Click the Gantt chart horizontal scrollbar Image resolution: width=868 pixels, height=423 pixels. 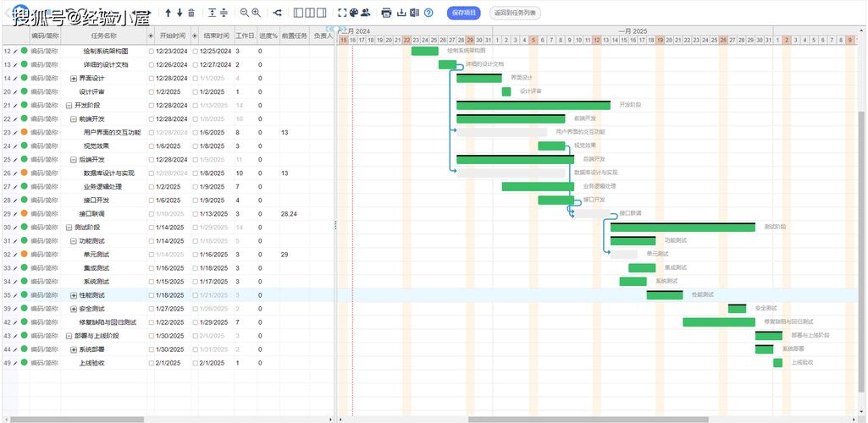[x=588, y=420]
